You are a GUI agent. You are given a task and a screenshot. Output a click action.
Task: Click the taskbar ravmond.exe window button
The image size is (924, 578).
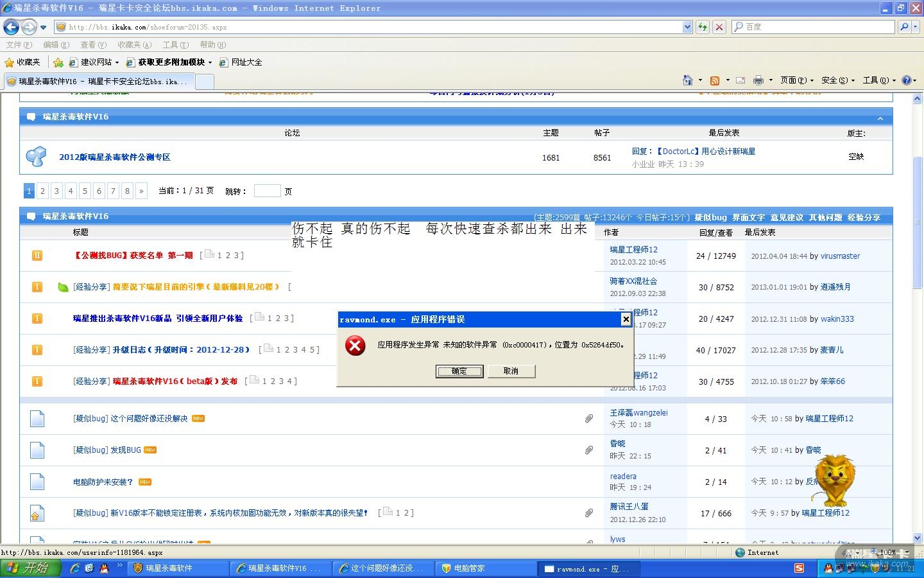pyautogui.click(x=589, y=568)
